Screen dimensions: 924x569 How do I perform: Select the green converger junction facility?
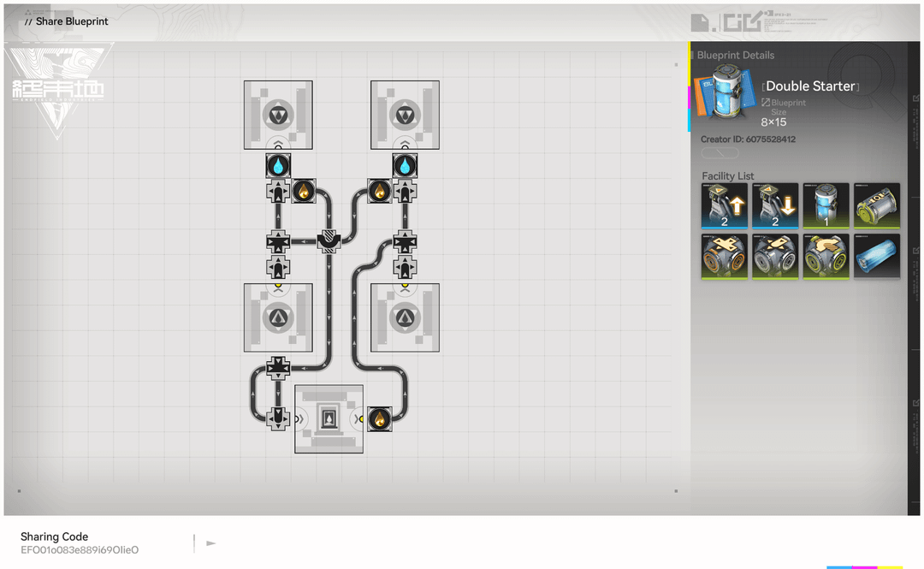[x=826, y=257]
